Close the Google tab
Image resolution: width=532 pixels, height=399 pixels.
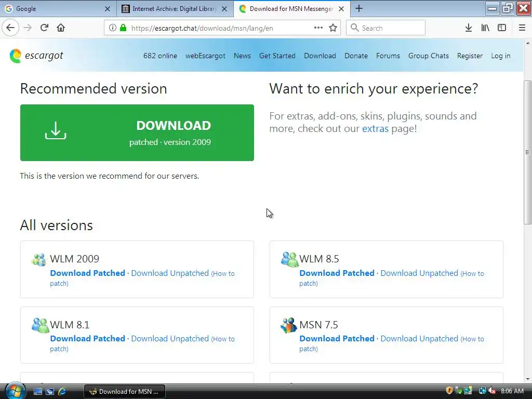pos(107,9)
